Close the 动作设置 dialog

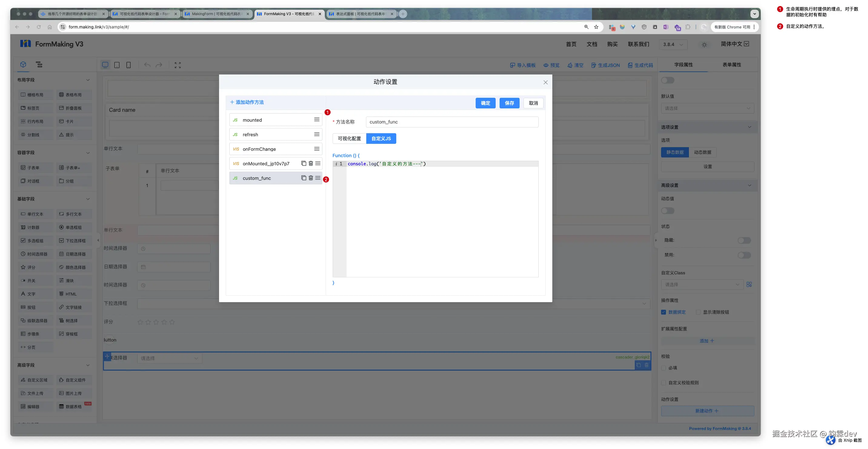click(545, 83)
